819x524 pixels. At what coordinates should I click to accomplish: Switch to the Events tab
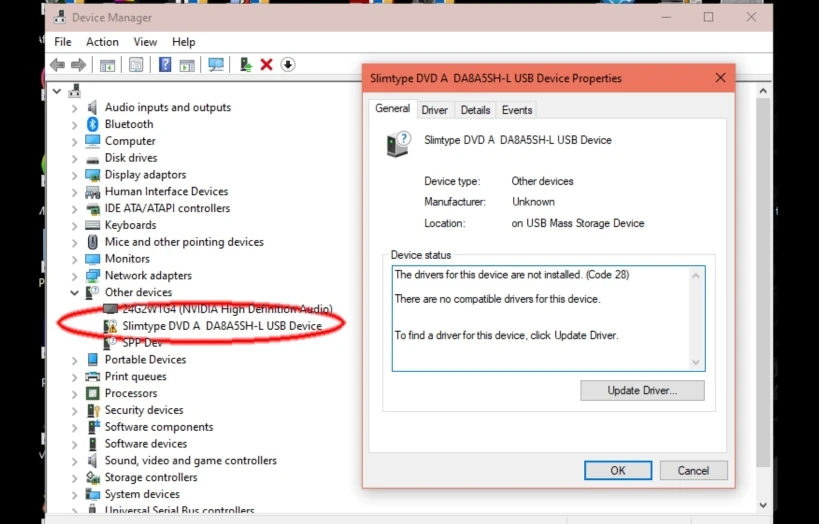point(517,110)
